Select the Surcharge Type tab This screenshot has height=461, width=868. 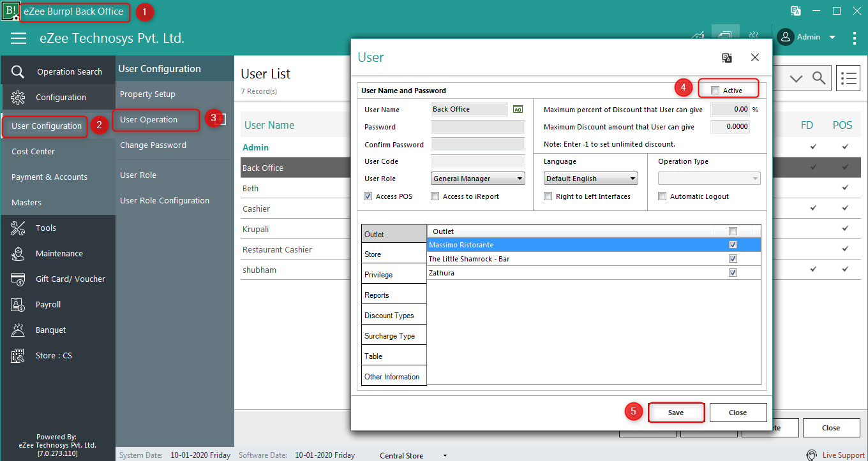pyautogui.click(x=394, y=335)
